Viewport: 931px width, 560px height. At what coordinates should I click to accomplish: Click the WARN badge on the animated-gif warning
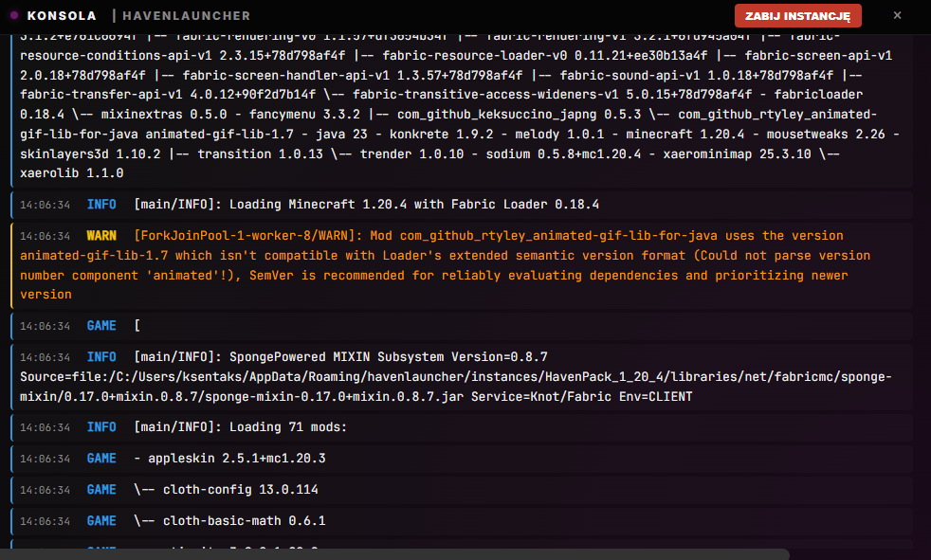(x=101, y=235)
